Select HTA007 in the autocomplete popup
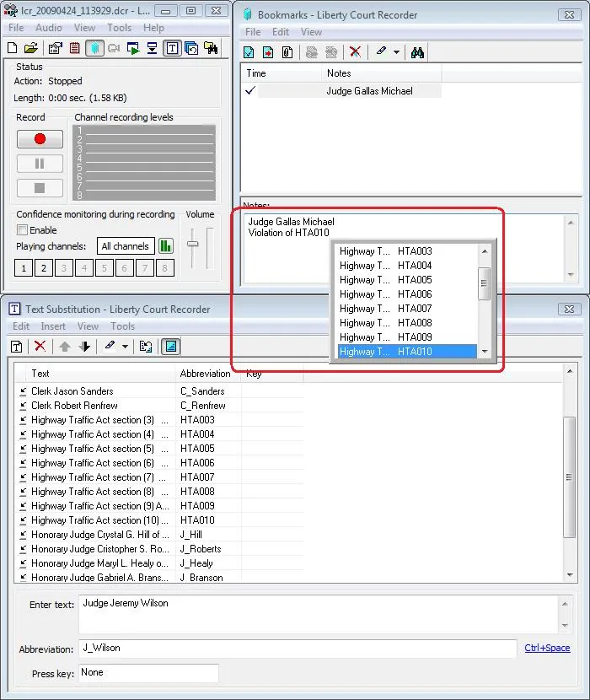The image size is (590, 700). tap(407, 309)
